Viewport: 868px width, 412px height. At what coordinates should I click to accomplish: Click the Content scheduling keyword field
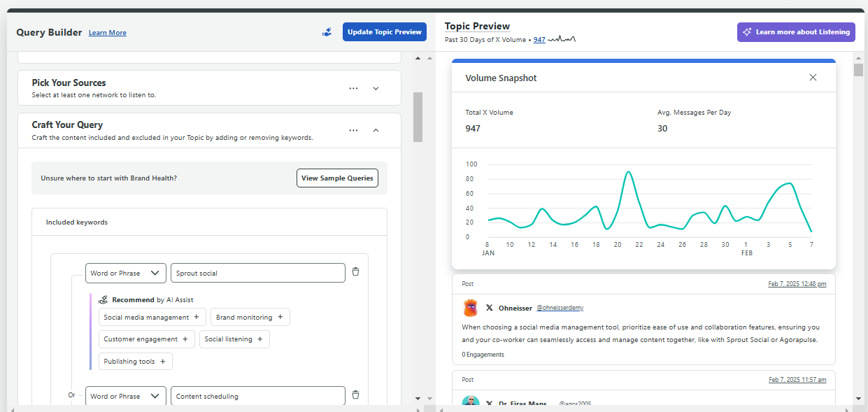(x=258, y=396)
